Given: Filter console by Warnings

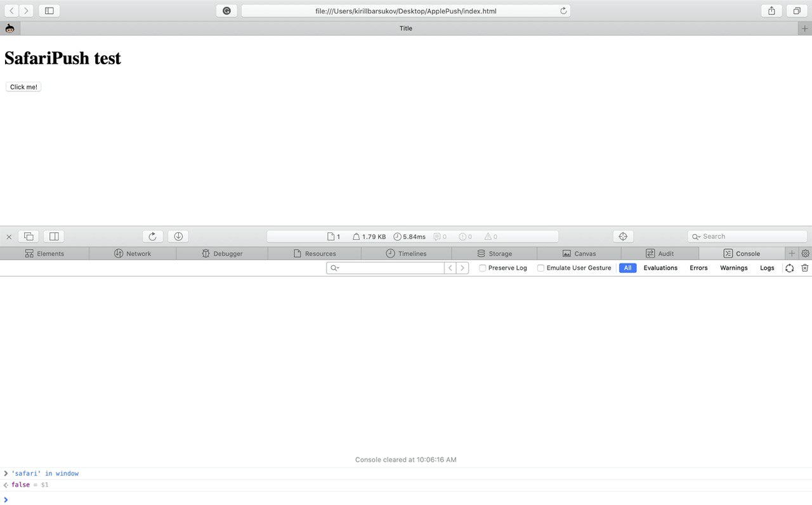Looking at the screenshot, I should [734, 268].
